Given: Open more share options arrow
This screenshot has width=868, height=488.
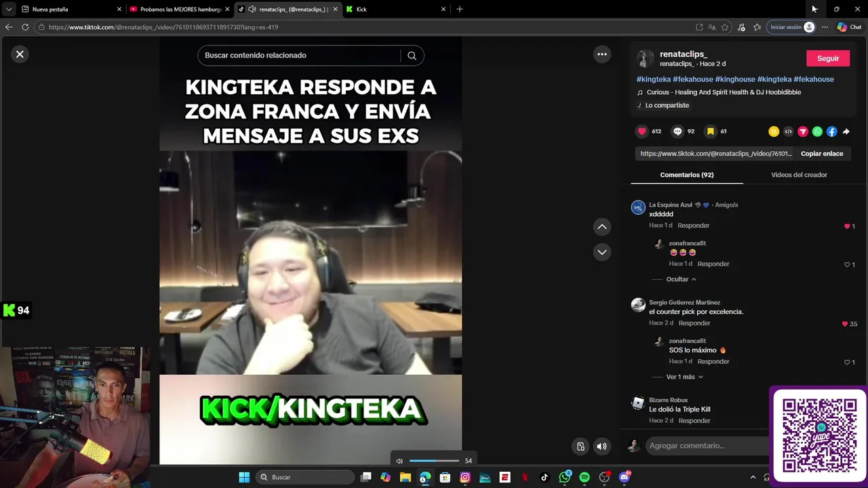Looking at the screenshot, I should point(846,131).
